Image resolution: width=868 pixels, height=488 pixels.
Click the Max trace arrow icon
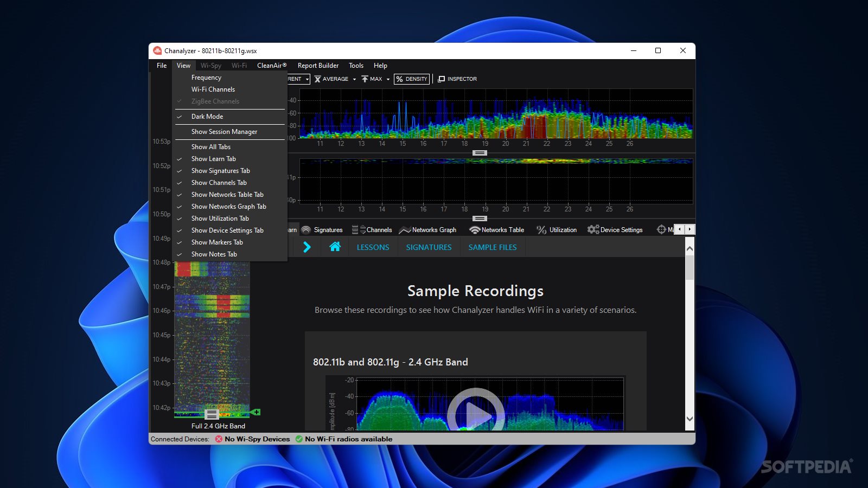pos(365,79)
